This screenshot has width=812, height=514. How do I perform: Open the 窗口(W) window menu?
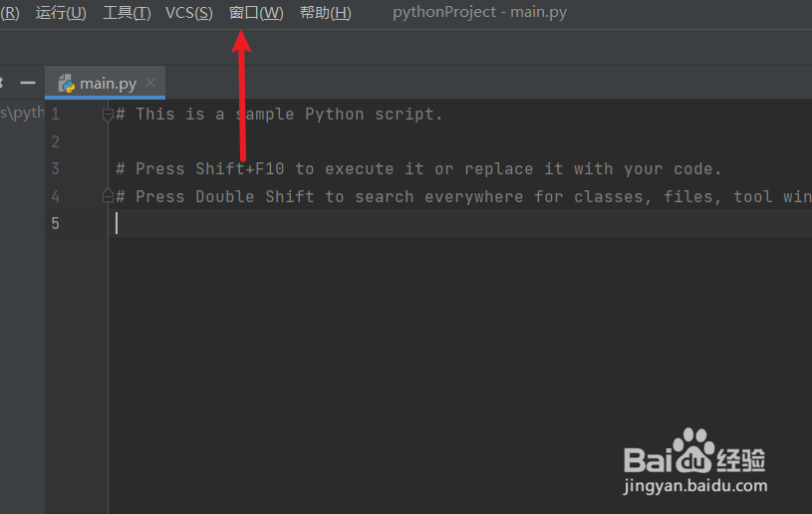pyautogui.click(x=256, y=13)
